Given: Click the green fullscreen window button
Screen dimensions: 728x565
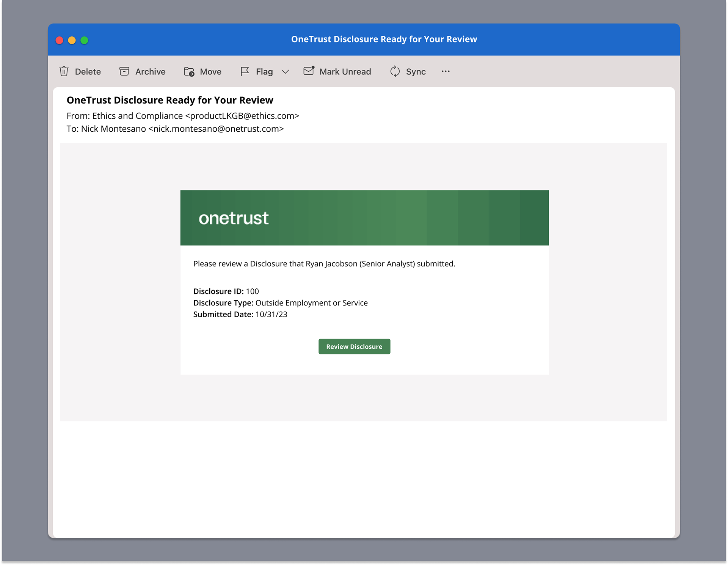Looking at the screenshot, I should [84, 40].
